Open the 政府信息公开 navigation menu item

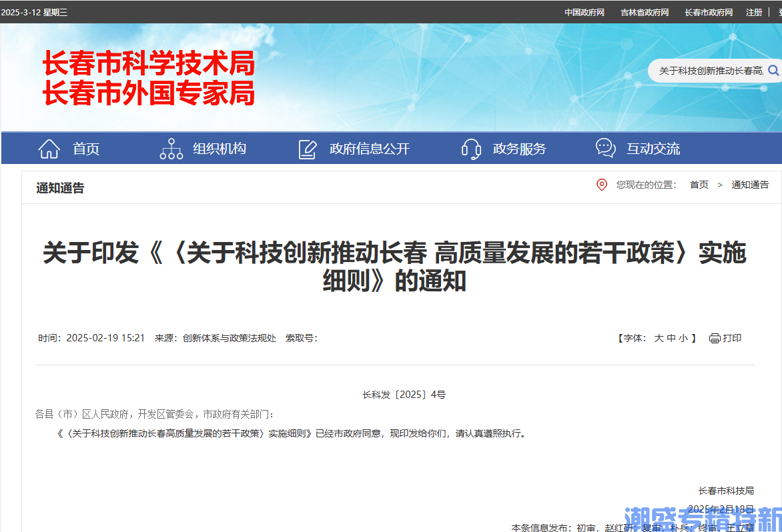pyautogui.click(x=369, y=149)
